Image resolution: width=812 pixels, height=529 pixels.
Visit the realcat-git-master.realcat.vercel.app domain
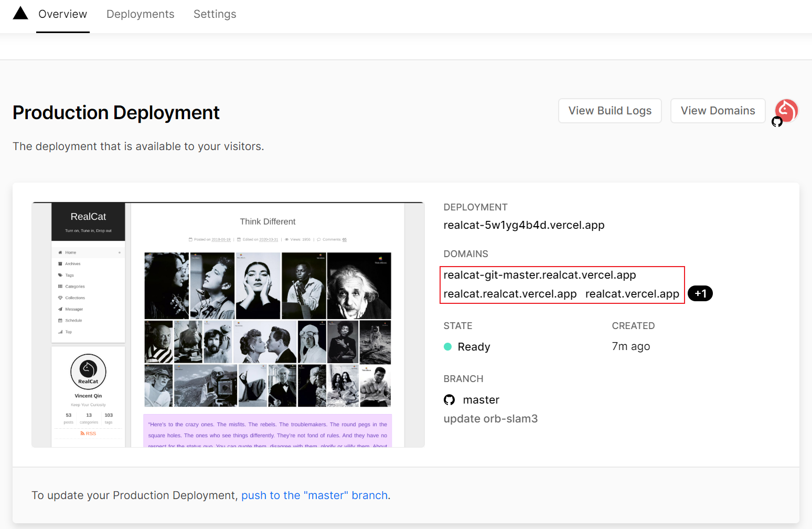pyautogui.click(x=539, y=275)
